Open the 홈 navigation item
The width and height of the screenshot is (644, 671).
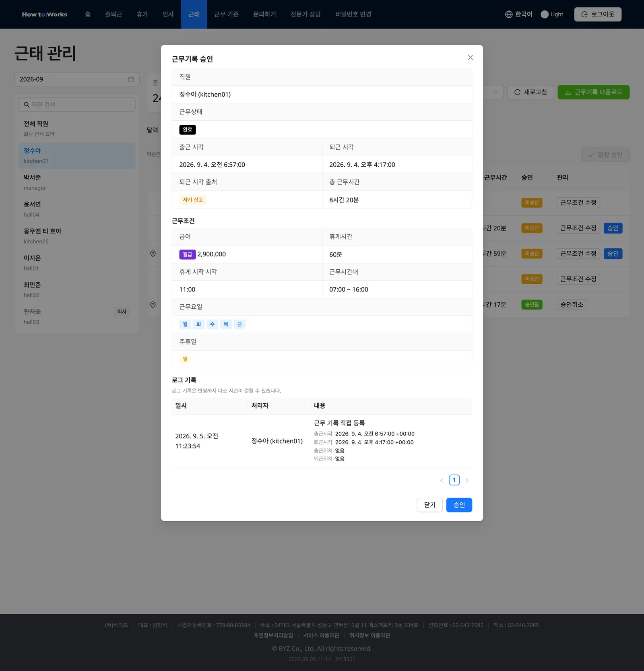[88, 14]
